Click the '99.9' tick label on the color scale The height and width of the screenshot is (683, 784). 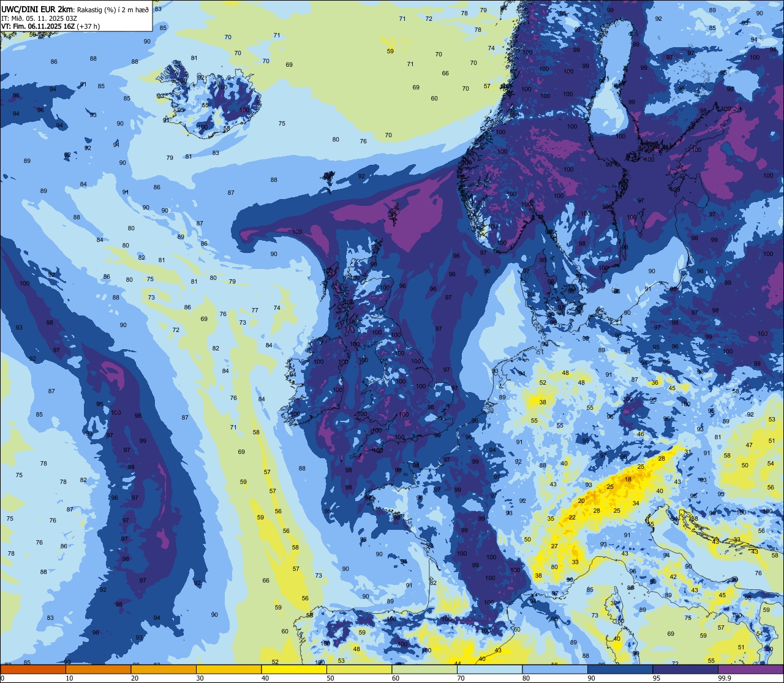[725, 678]
